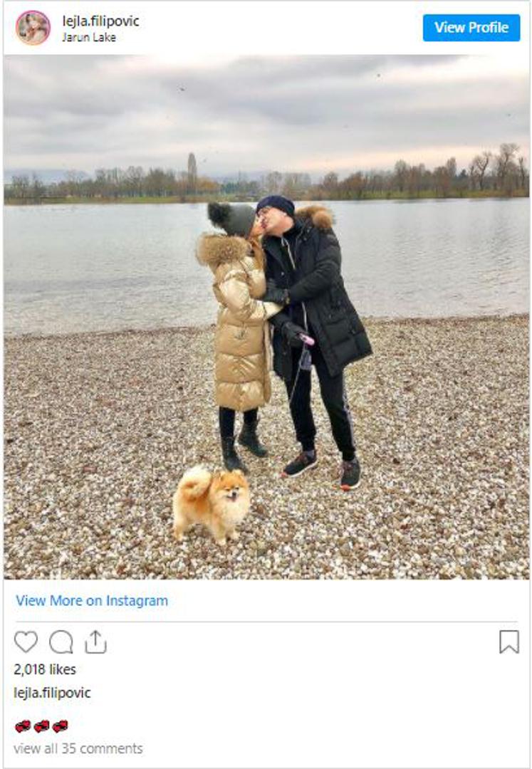The width and height of the screenshot is (532, 769).
Task: Click the share arrow icon
Action: [95, 642]
